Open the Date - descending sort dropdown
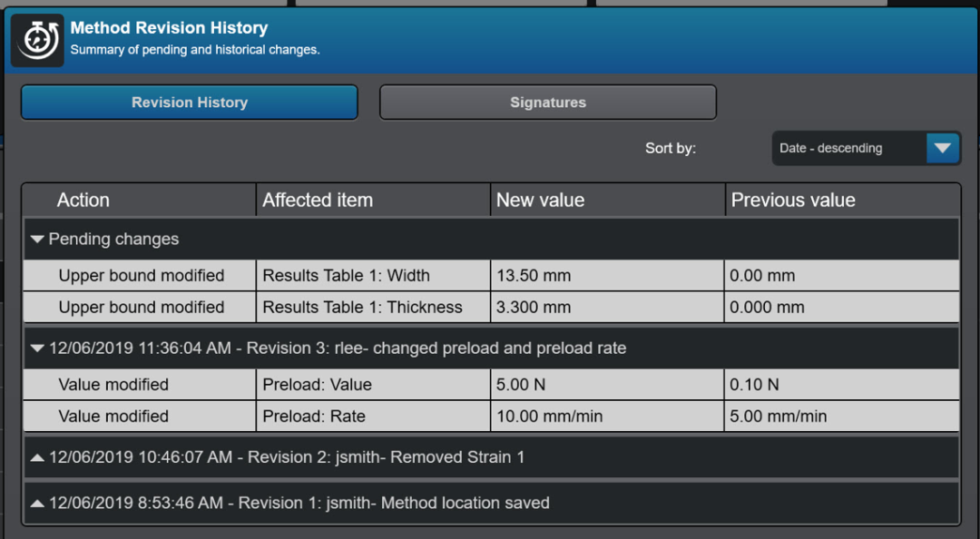980x539 pixels. [x=848, y=148]
